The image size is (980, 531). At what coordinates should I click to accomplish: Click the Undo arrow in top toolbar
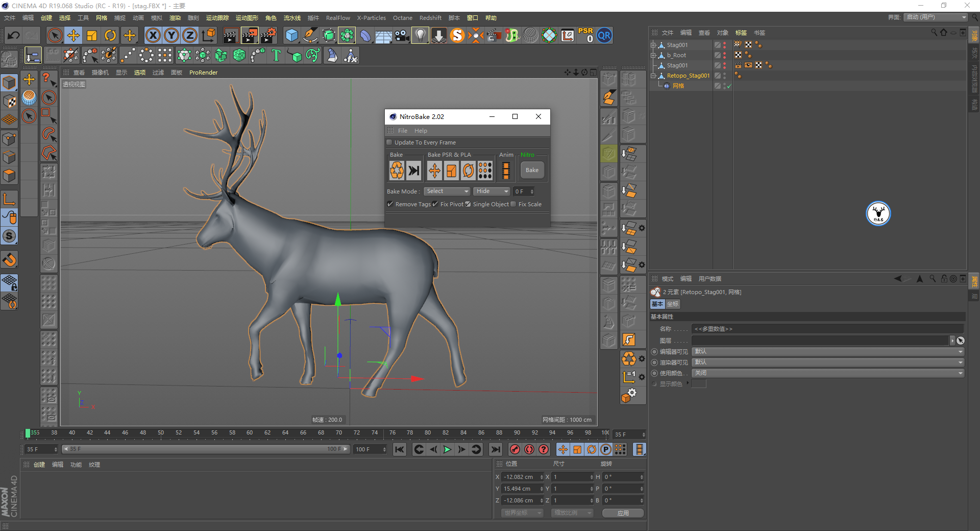14,35
